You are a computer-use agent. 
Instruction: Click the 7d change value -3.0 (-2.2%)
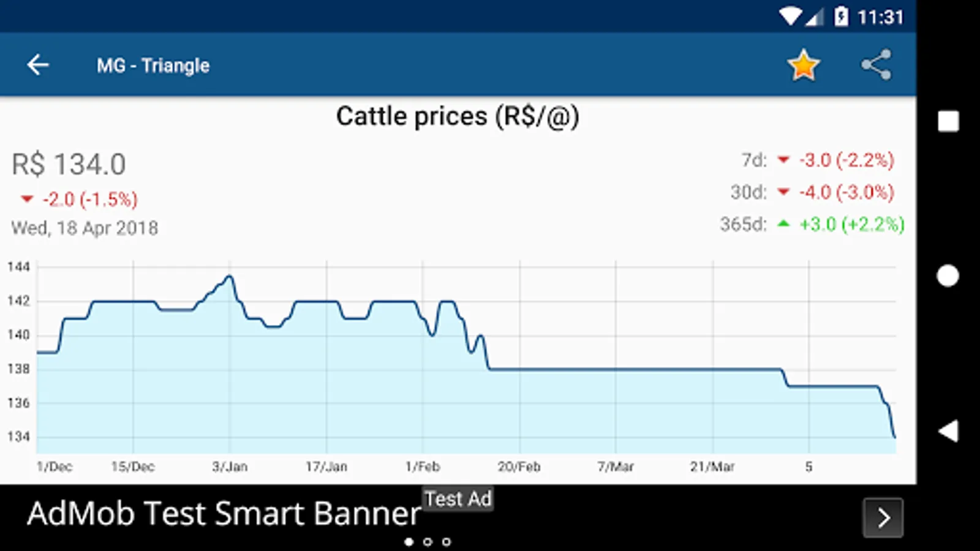pyautogui.click(x=846, y=160)
